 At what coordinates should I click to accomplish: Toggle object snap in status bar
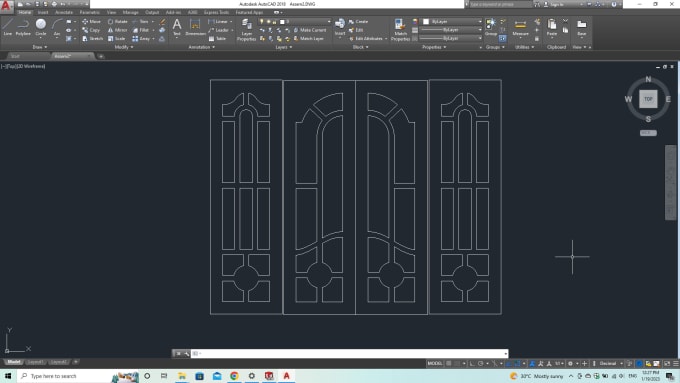pyautogui.click(x=517, y=363)
